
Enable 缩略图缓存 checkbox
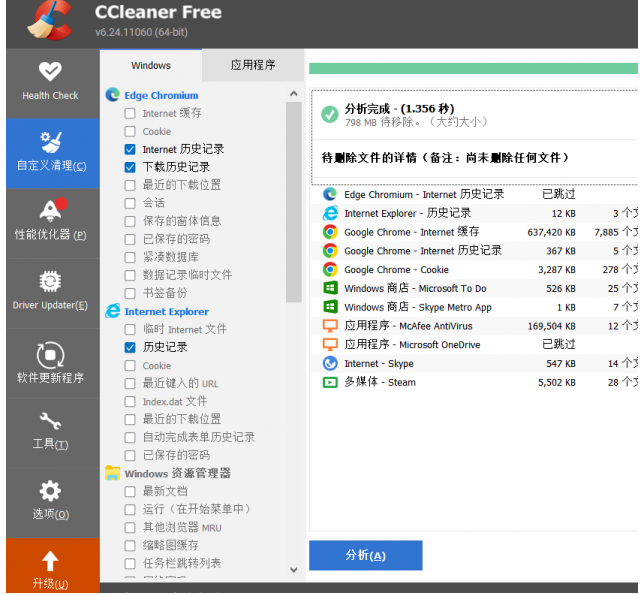[x=130, y=546]
